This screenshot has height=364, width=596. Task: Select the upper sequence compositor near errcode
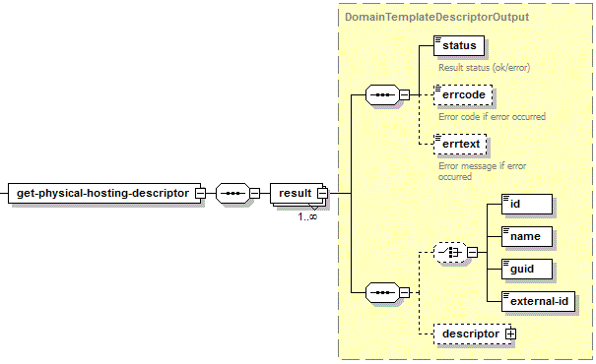383,94
